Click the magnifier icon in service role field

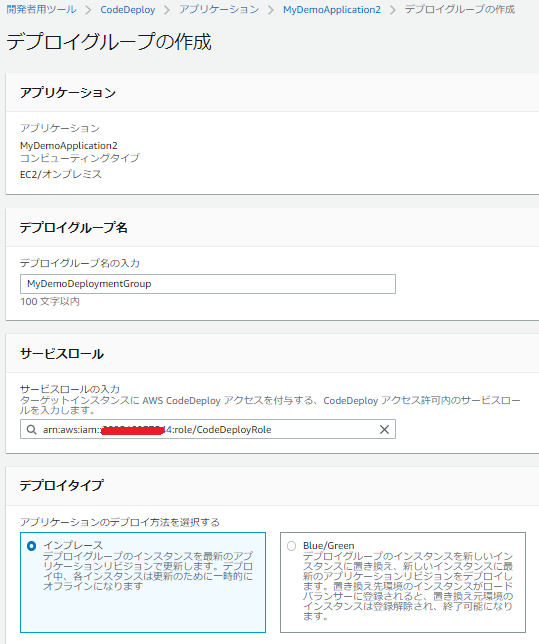pyautogui.click(x=32, y=430)
